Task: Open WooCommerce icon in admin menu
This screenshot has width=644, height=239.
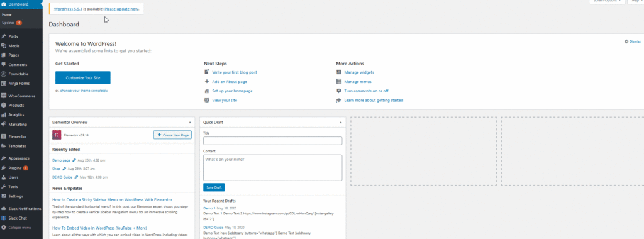Action: (x=4, y=96)
